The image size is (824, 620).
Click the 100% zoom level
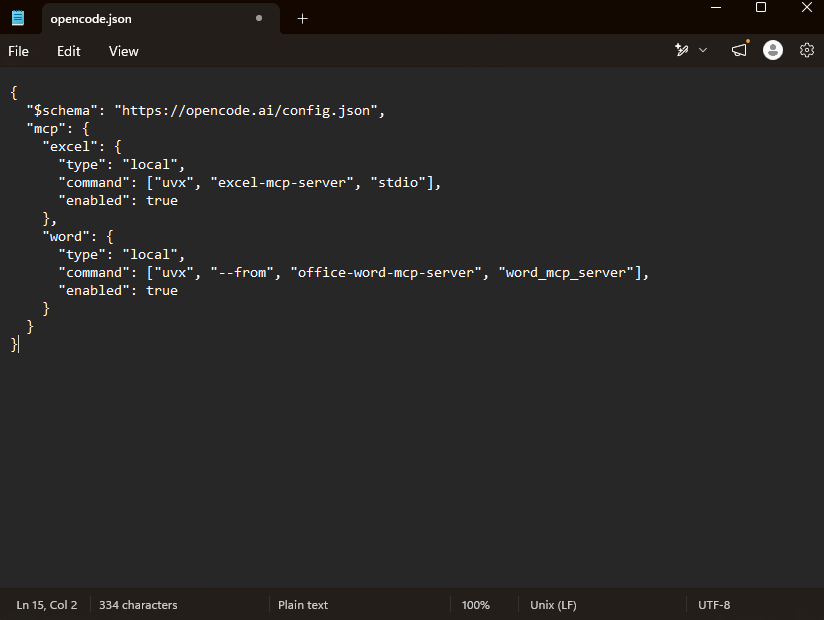coord(476,605)
